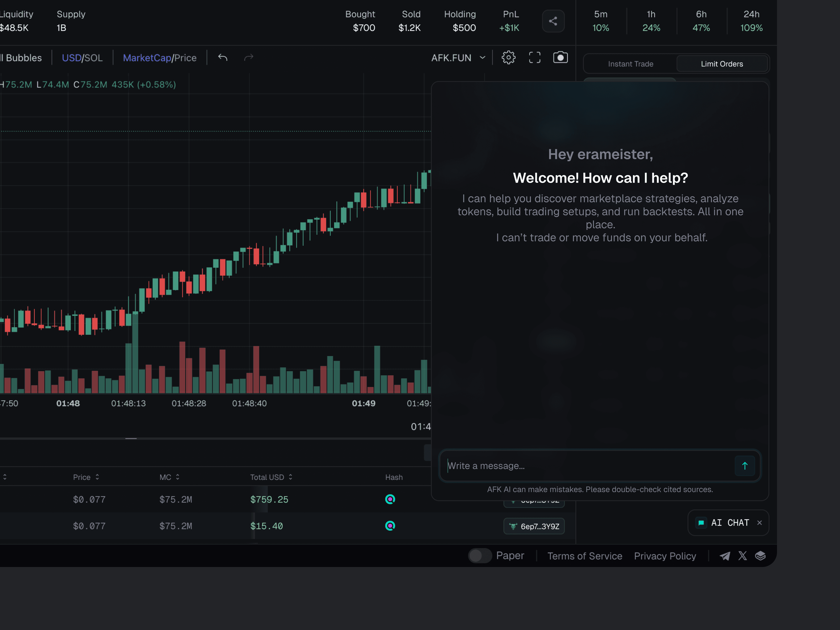The height and width of the screenshot is (630, 840).
Task: Click the Bubbles button
Action: (x=21, y=58)
